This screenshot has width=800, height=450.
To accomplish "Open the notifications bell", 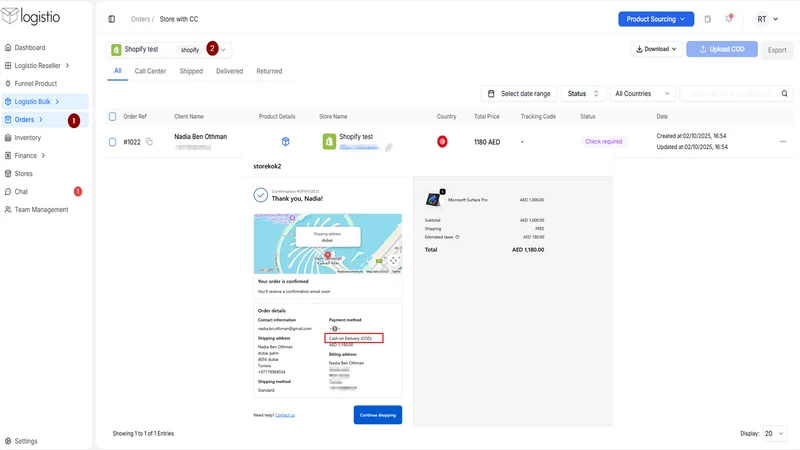I will tap(729, 18).
